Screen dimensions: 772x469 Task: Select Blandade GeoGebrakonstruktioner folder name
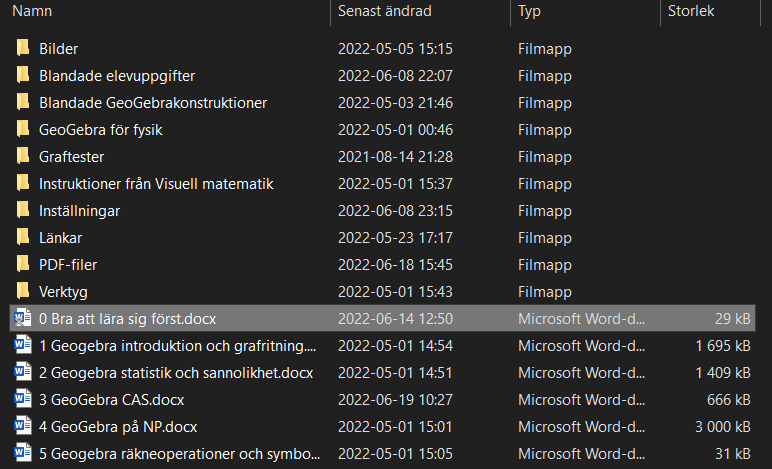(x=152, y=102)
